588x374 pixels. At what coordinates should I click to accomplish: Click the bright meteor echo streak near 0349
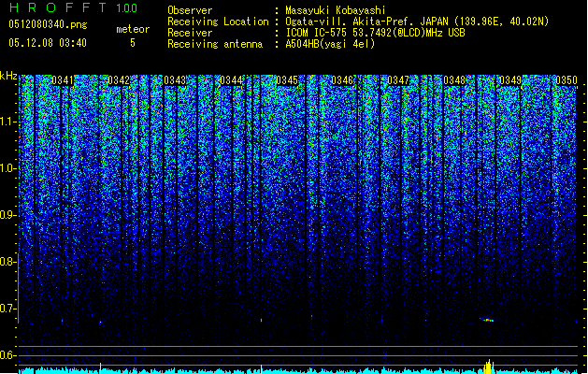[487, 320]
